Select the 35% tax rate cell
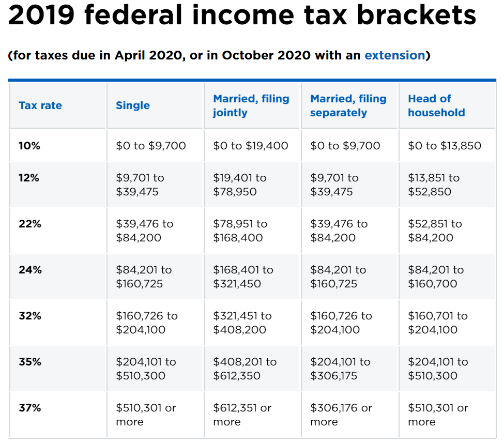This screenshot has height=443, width=504. coord(30,362)
